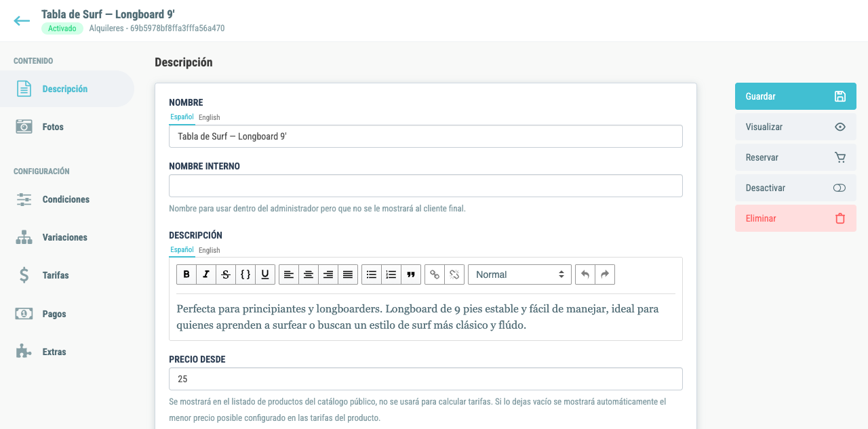Click the Visualizar button
This screenshot has width=868, height=429.
tap(795, 127)
